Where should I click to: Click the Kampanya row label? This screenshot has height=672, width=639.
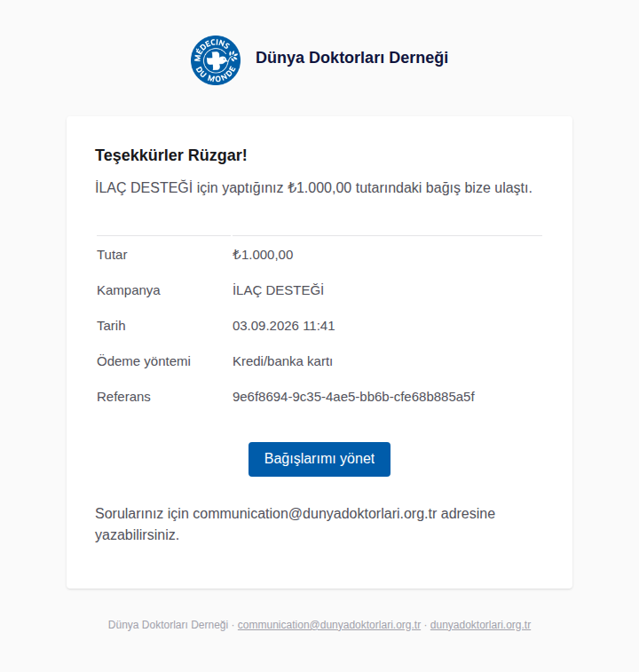[x=129, y=290]
